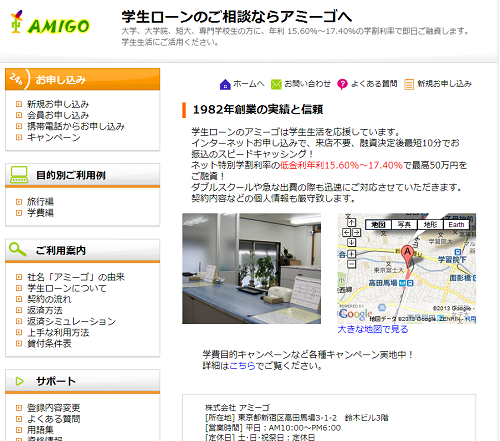
Task: Pan the map up with arrow icon
Action: point(351,222)
